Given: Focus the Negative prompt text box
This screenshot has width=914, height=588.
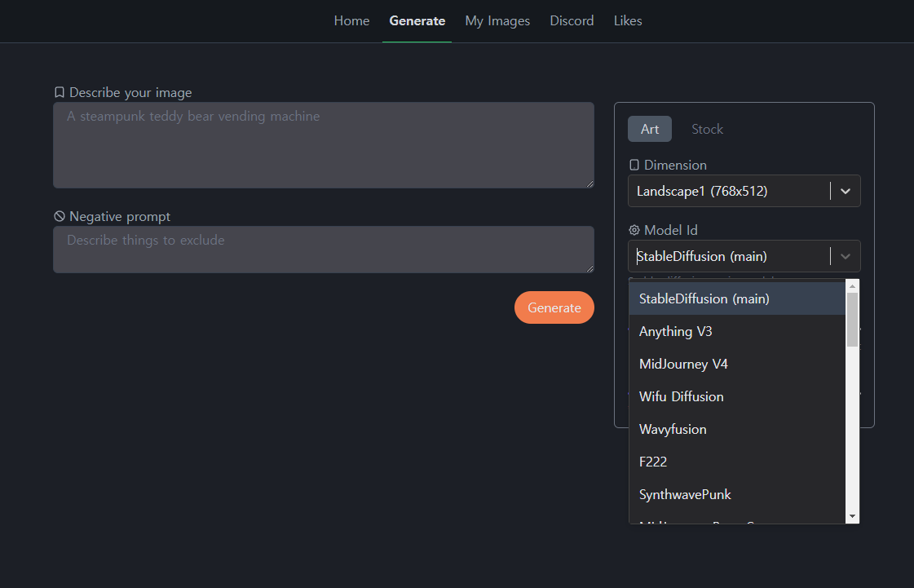Looking at the screenshot, I should tap(324, 249).
